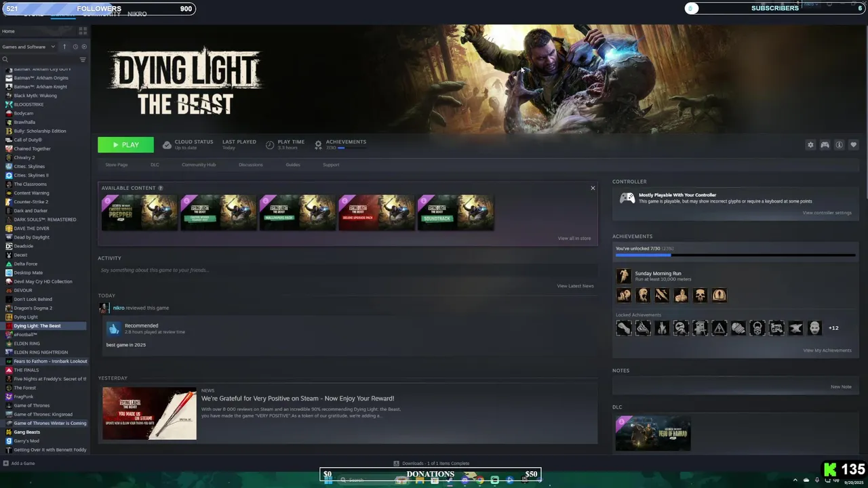Click the Downloads icon in the bottom bar

pyautogui.click(x=397, y=464)
